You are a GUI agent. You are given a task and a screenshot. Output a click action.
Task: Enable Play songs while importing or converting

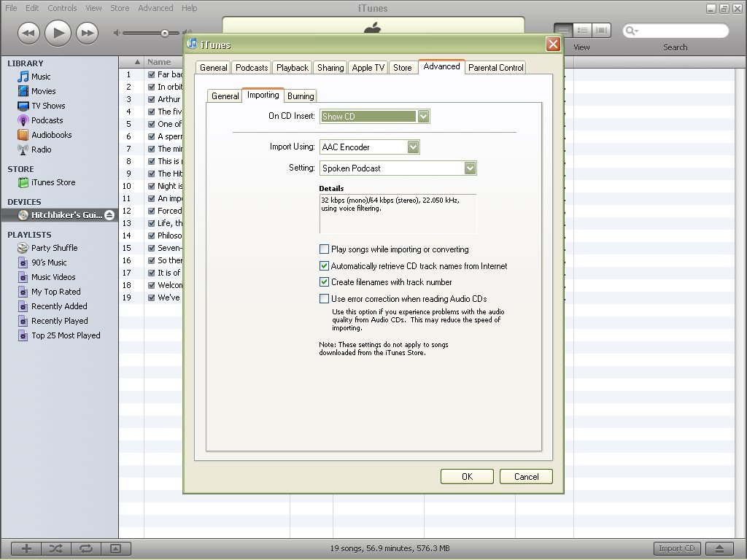[325, 249]
